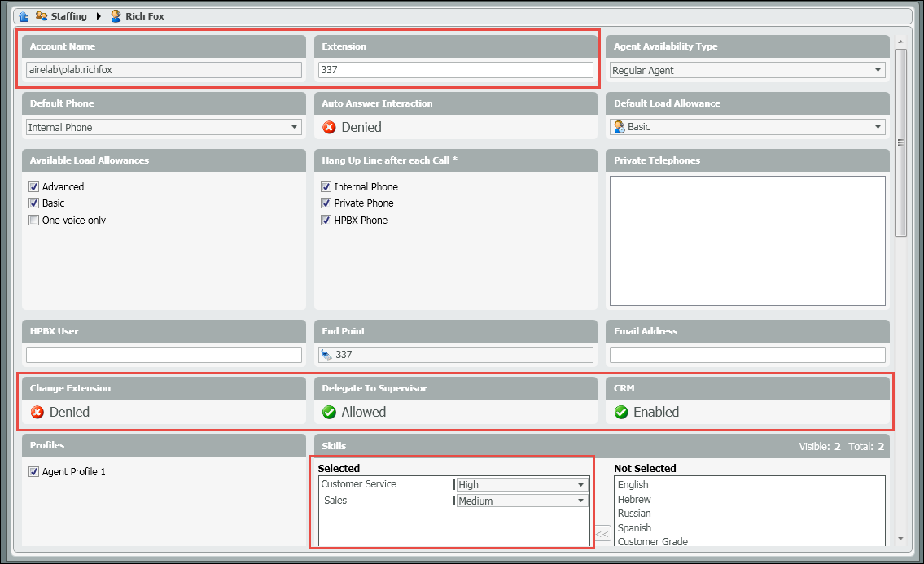Click the red Denied icon under Change Extension
Viewport: 924px width, 564px height.
(37, 412)
